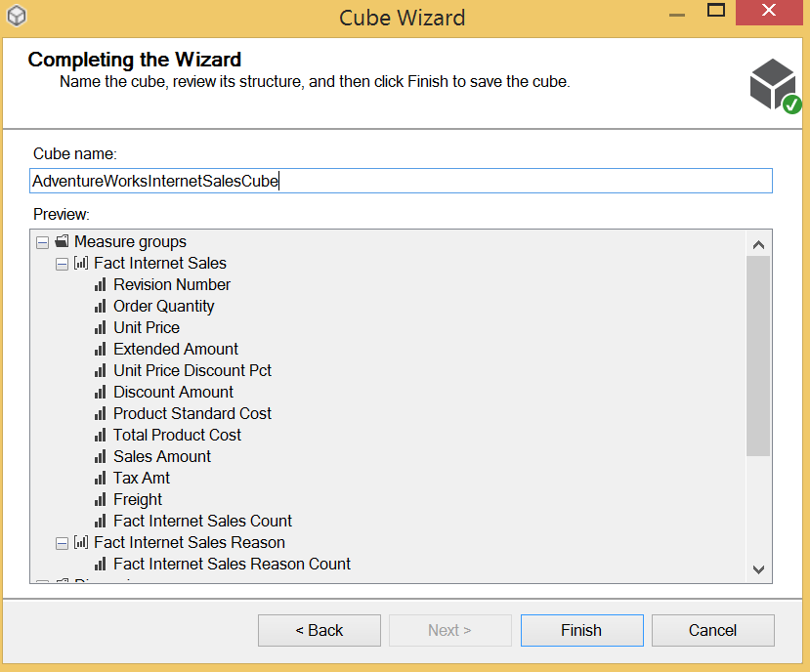The image size is (810, 672).
Task: Click the Fact Internet Sales Reason group icon
Action: click(81, 543)
